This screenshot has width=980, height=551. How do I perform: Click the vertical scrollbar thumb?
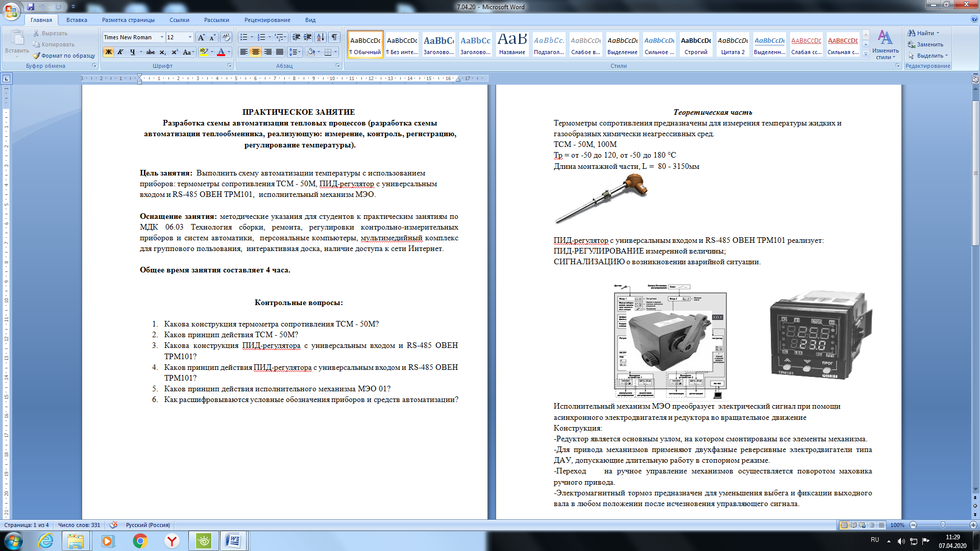tap(975, 173)
